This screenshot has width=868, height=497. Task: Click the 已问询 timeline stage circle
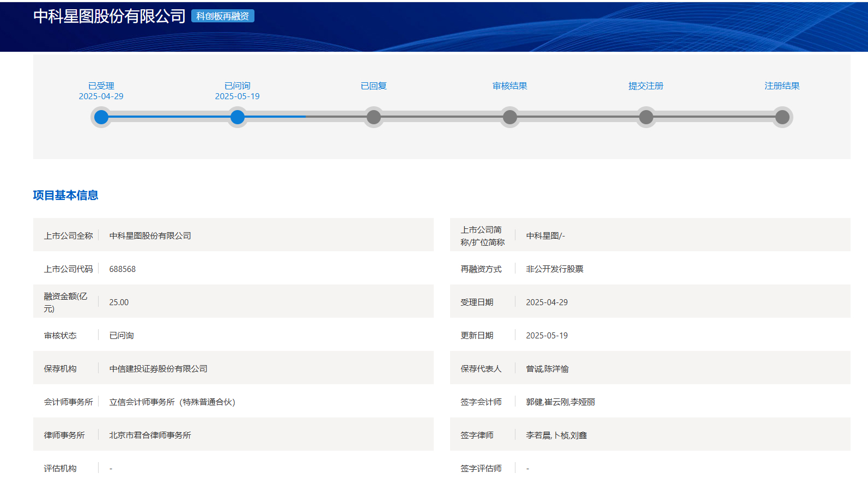238,117
